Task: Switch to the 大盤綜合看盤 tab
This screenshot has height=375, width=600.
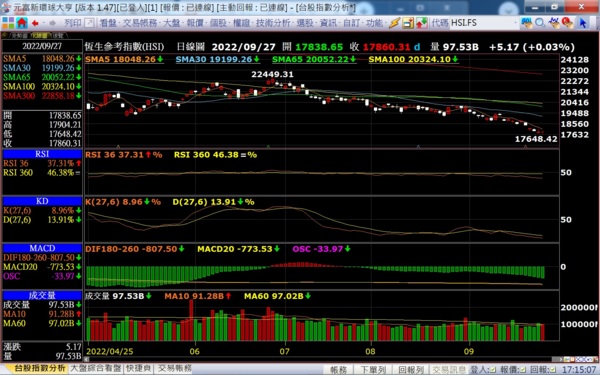Action: tap(96, 368)
